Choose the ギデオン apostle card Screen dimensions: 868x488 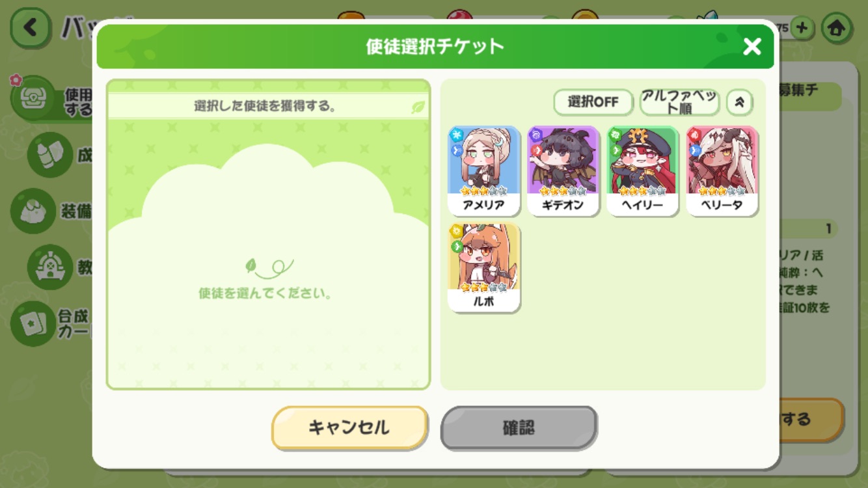(563, 171)
